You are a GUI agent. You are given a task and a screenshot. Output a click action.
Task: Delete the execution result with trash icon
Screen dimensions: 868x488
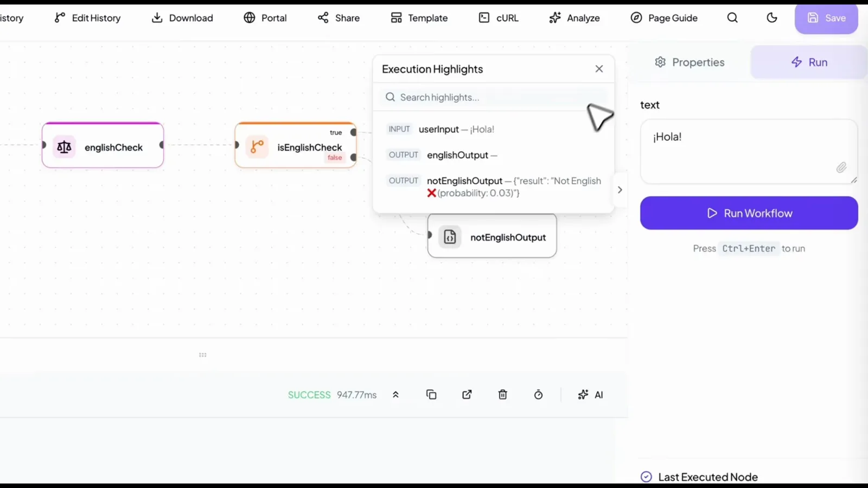[x=503, y=395]
